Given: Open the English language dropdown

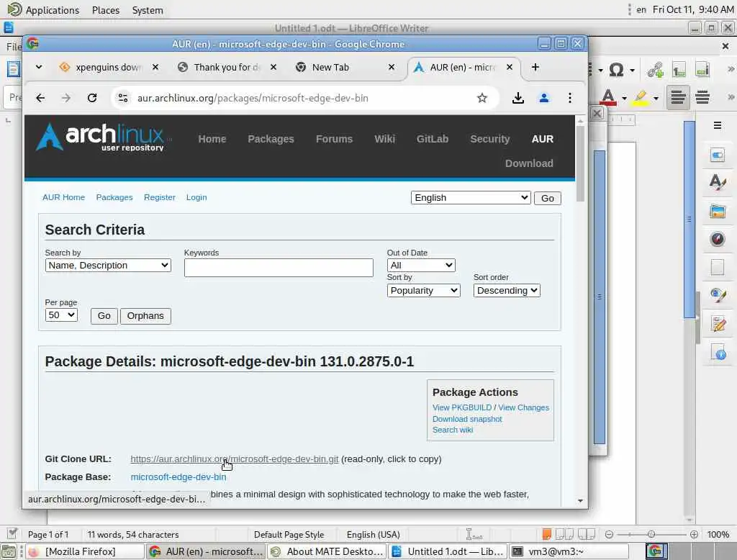Looking at the screenshot, I should point(471,197).
